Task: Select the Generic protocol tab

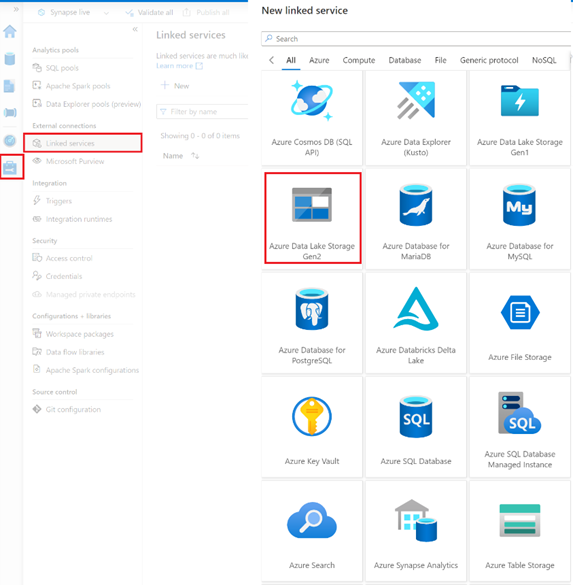Action: pyautogui.click(x=489, y=60)
